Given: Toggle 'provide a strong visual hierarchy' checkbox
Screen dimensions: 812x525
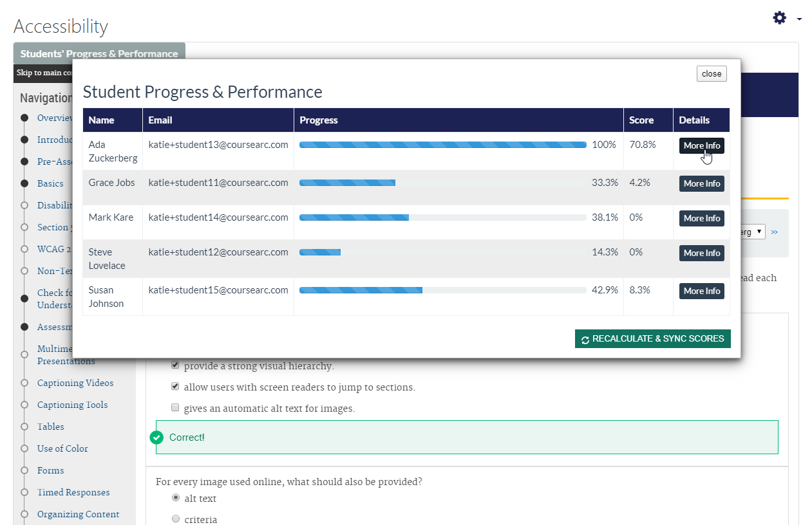Looking at the screenshot, I should [175, 365].
